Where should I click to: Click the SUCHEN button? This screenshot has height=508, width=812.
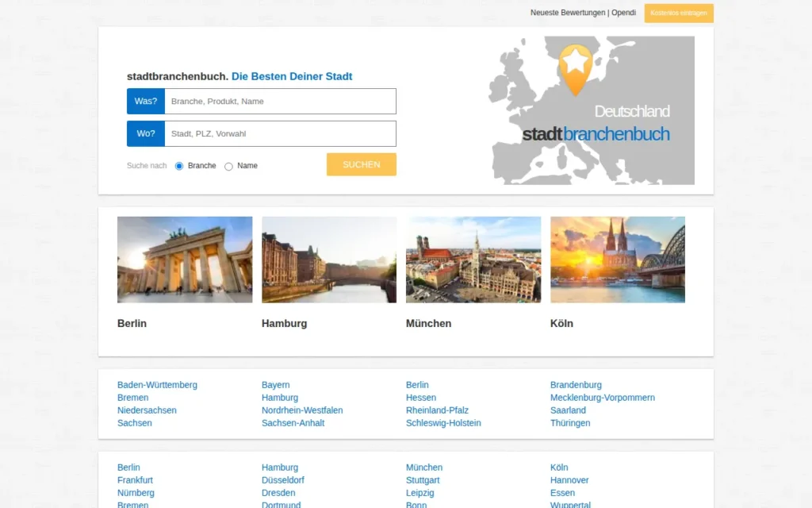[362, 164]
